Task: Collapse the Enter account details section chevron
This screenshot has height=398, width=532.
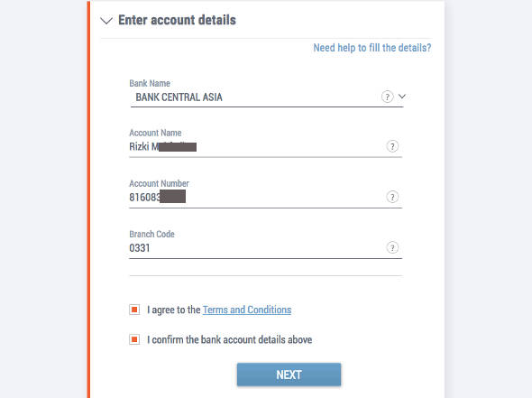Action: point(106,21)
